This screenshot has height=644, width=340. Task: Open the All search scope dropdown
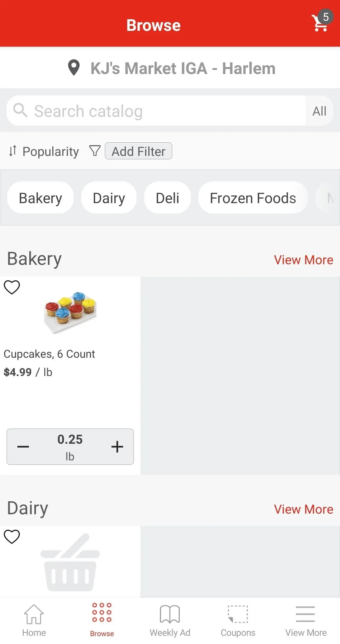319,111
